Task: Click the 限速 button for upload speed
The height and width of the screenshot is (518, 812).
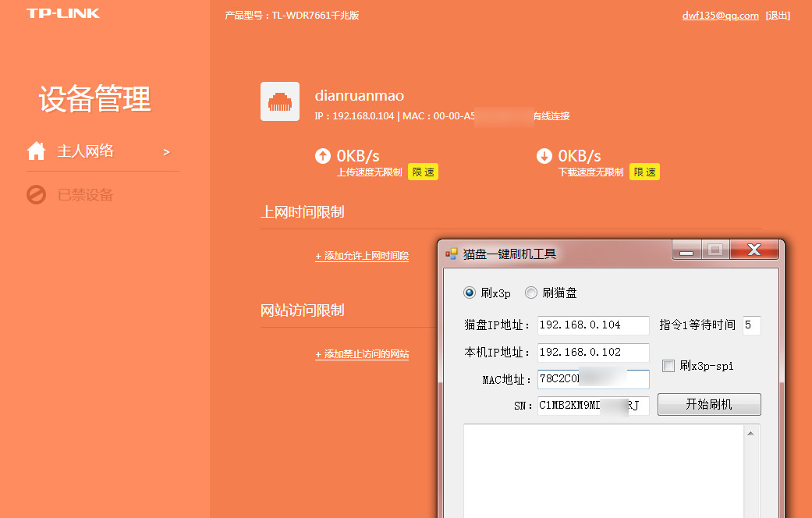Action: (x=423, y=172)
